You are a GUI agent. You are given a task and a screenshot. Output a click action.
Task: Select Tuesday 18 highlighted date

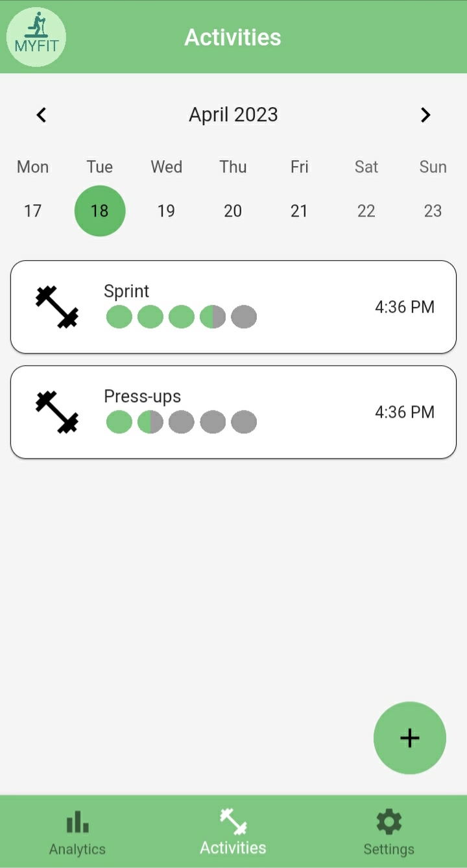click(100, 211)
